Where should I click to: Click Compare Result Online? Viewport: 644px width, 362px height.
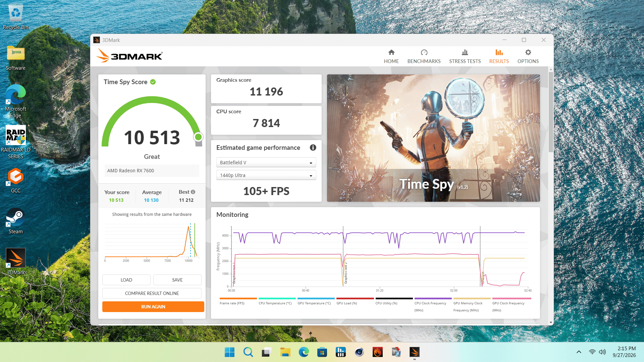coord(152,293)
